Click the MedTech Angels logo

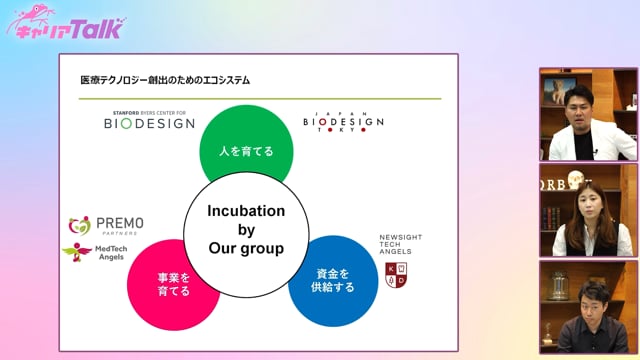pos(95,252)
